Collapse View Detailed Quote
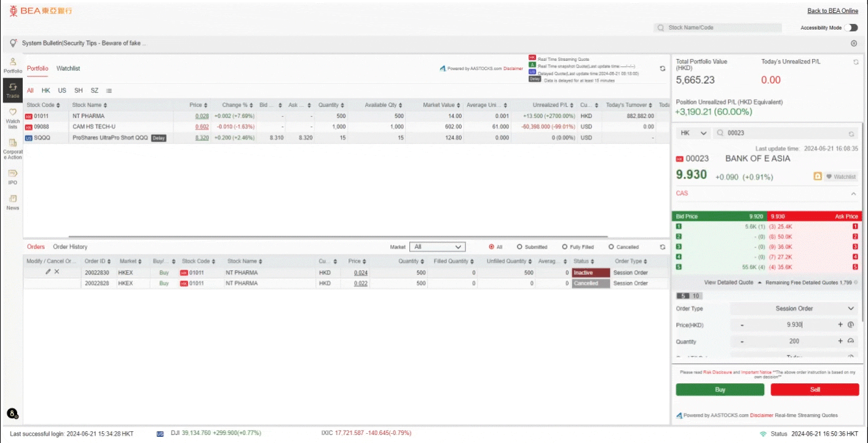Viewport: 868px width, 443px height. (x=734, y=282)
